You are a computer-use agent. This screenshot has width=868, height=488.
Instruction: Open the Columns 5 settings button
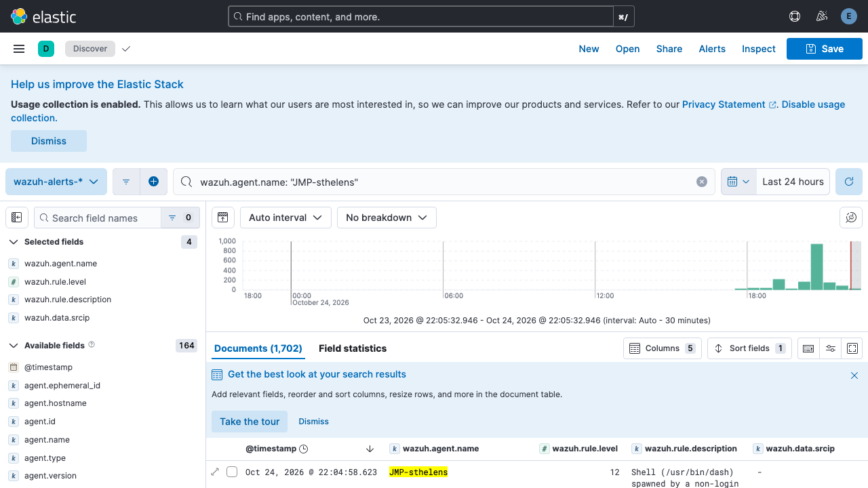(663, 348)
